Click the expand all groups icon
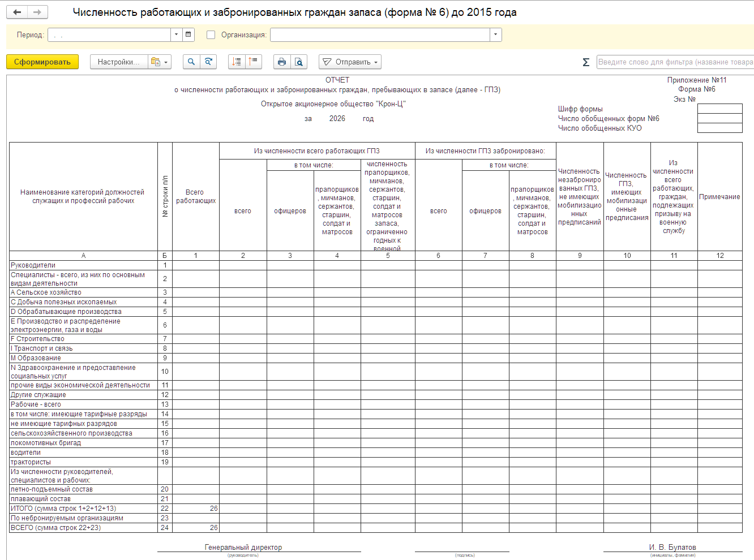This screenshot has width=754, height=560. click(237, 62)
